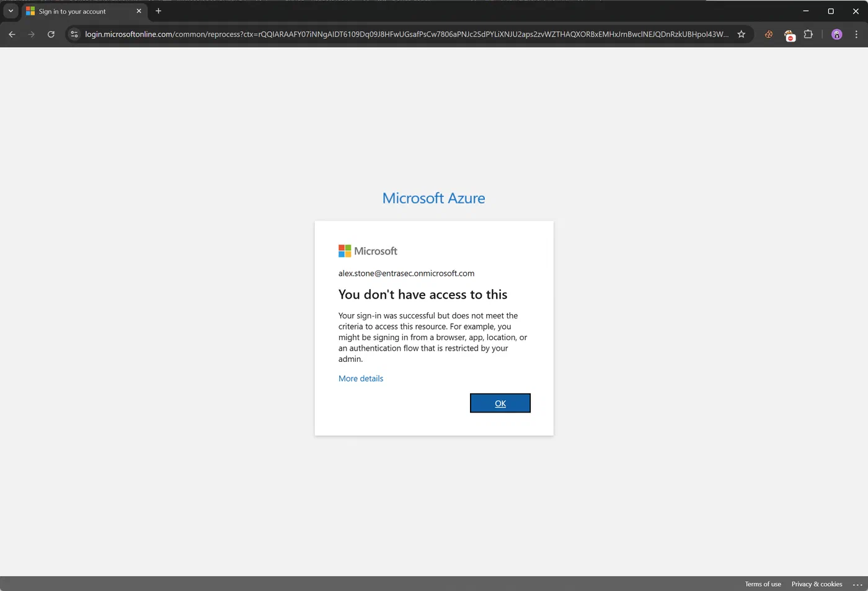Click the alex.stone@entrasec.onmicrosoft.com email text
This screenshot has width=868, height=591.
[406, 273]
